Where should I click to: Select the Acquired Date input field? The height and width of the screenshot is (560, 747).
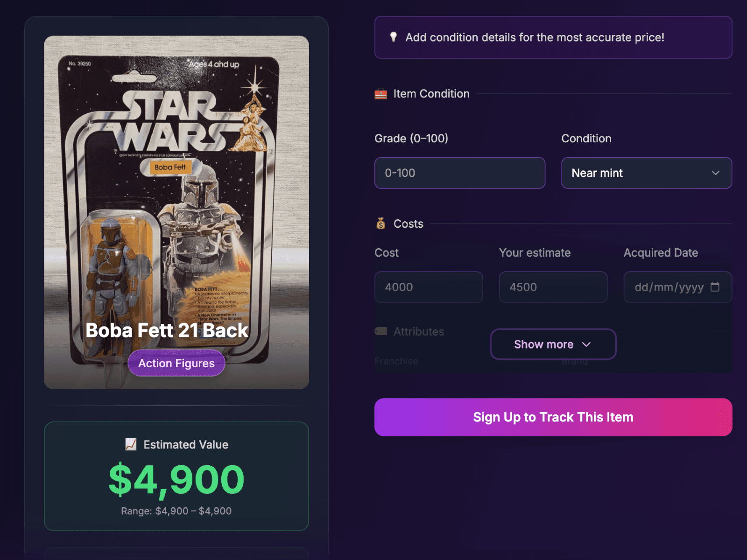672,287
